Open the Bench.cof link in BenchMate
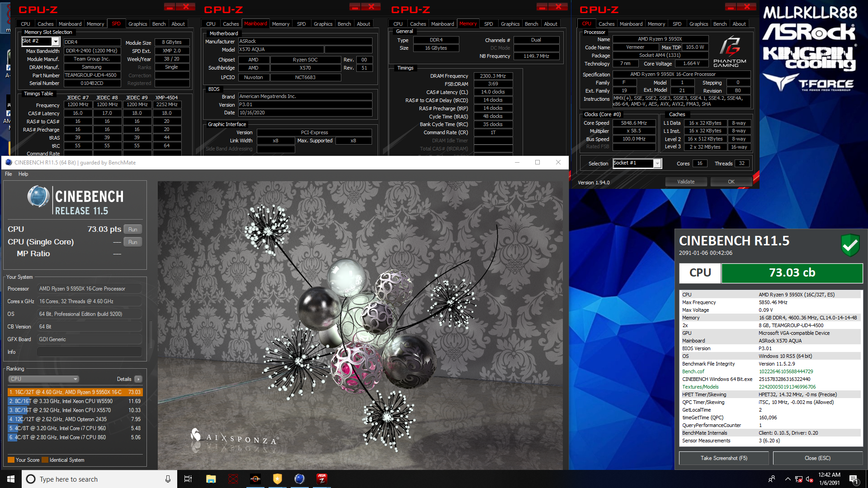Screen dimensions: 868x488 [693, 371]
